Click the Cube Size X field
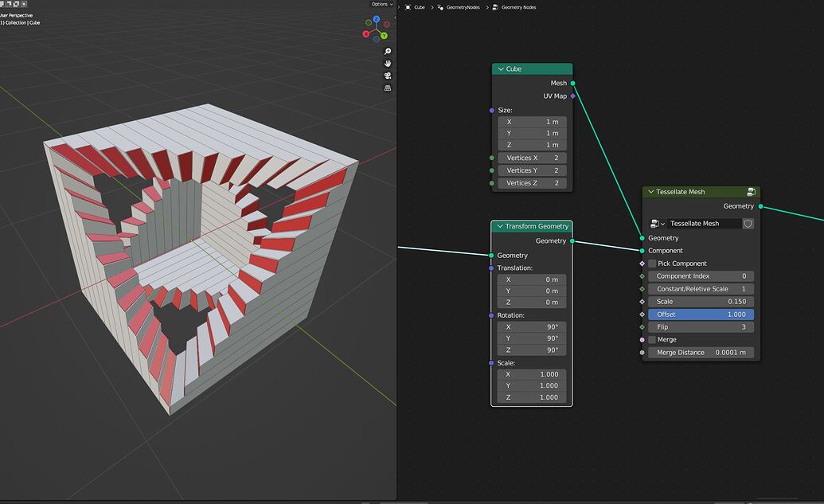The width and height of the screenshot is (824, 504). tap(532, 122)
